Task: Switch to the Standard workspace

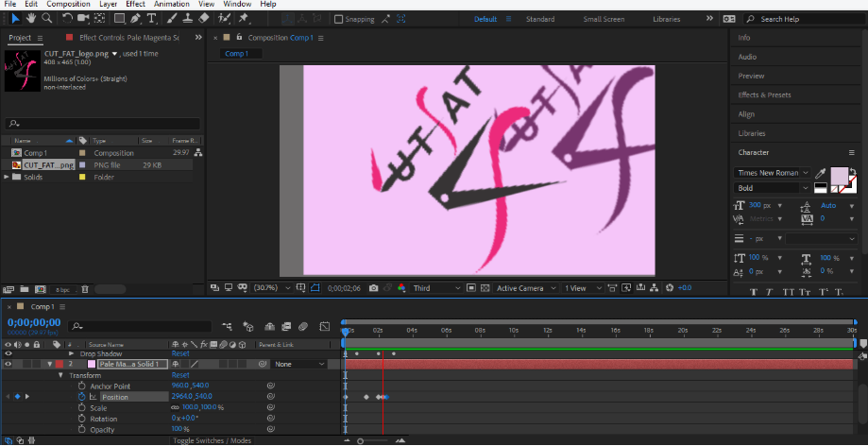Action: [x=539, y=19]
